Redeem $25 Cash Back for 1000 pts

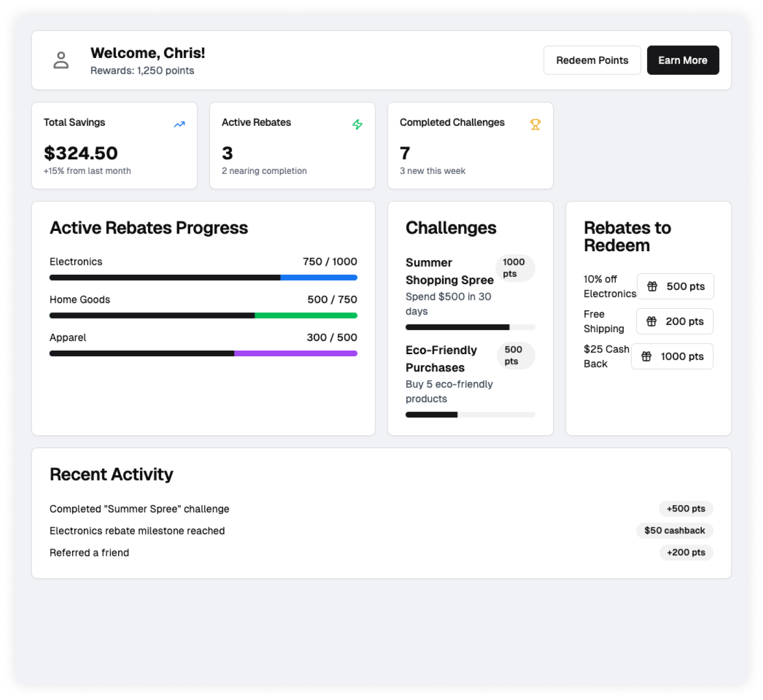(672, 356)
